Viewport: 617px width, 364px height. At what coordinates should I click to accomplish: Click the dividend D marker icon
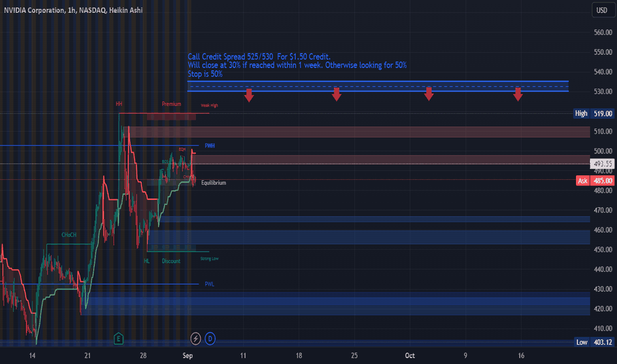210,338
